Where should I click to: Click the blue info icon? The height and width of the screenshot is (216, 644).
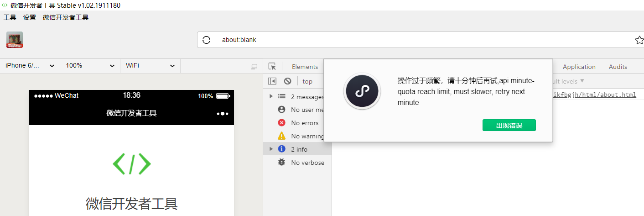pos(281,149)
